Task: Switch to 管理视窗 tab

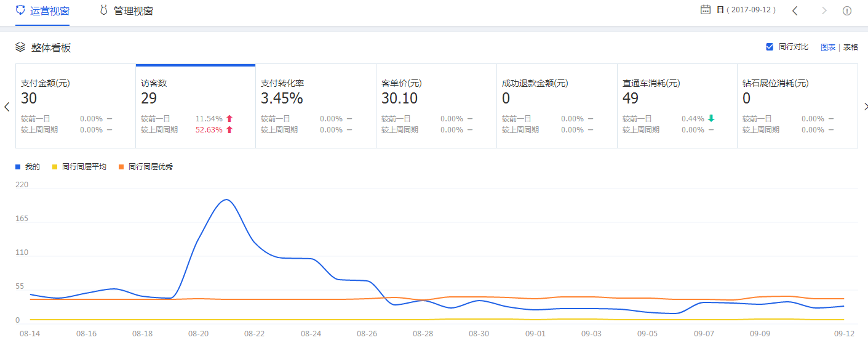Action: (133, 11)
